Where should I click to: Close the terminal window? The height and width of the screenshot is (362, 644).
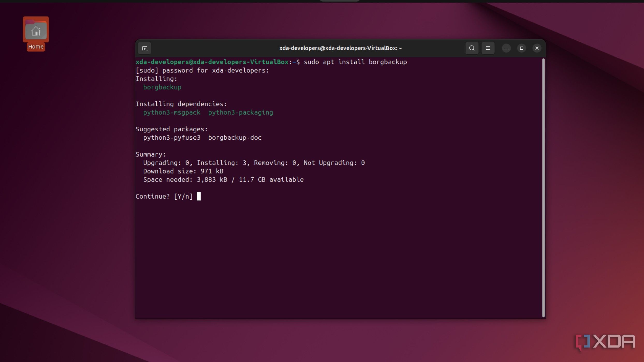(537, 48)
